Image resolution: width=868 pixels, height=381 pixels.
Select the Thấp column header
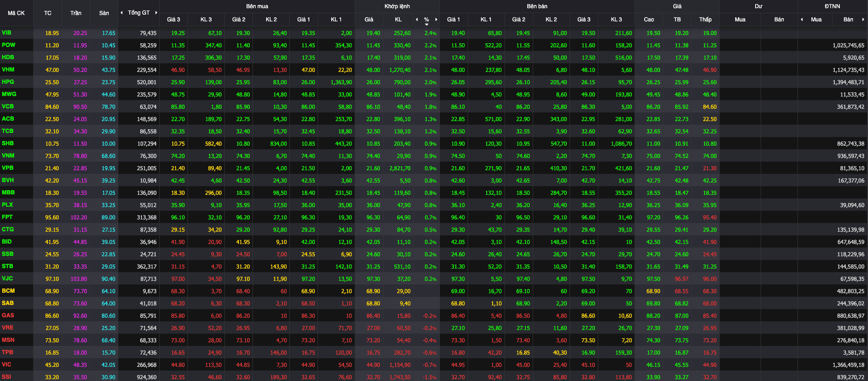pos(706,20)
